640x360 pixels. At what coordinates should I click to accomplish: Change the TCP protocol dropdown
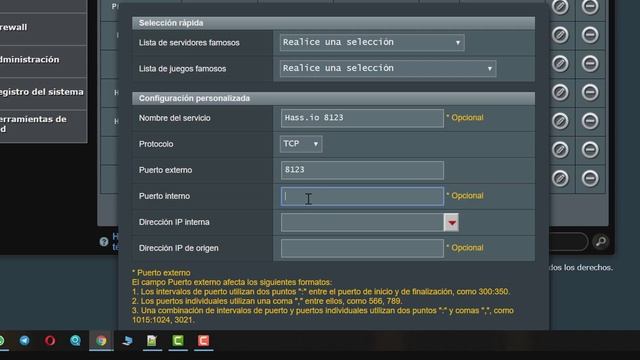point(301,144)
